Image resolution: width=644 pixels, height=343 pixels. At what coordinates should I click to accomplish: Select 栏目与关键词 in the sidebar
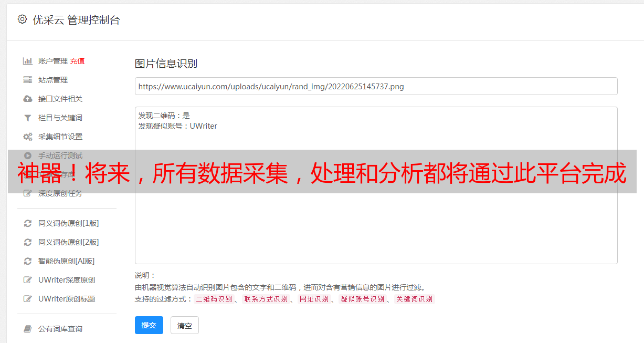point(60,118)
